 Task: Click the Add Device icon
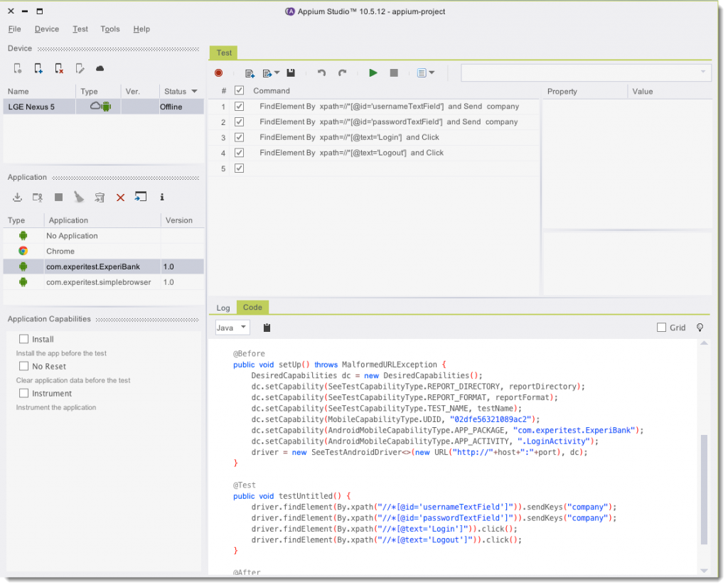pos(38,69)
